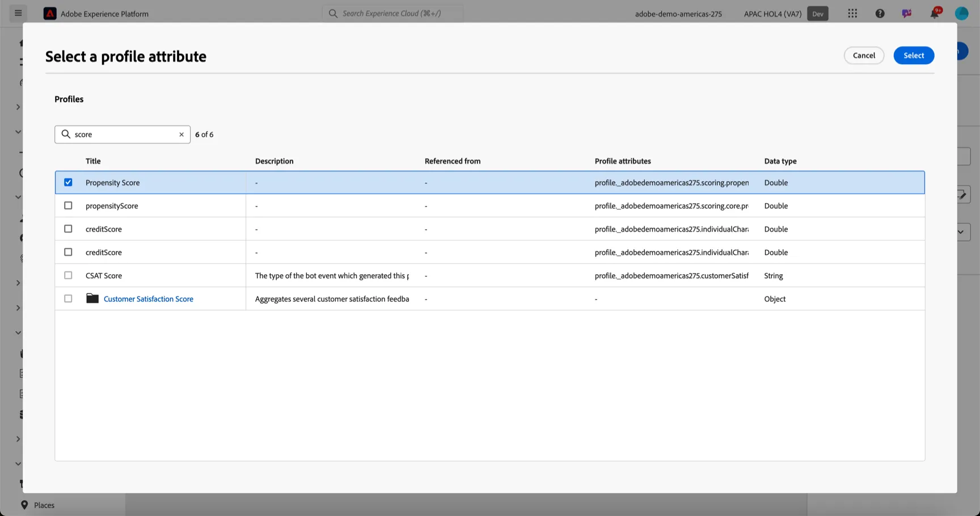This screenshot has width=980, height=516.
Task: Click the Profile attributes column header
Action: pos(623,161)
